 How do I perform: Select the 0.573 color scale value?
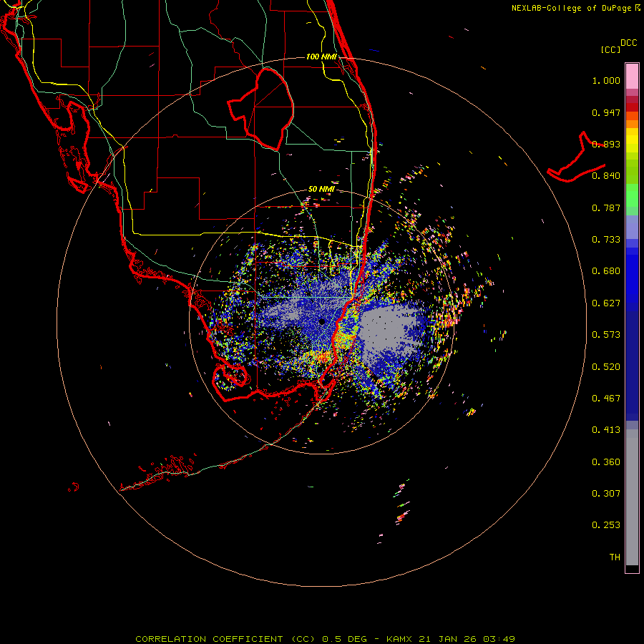point(606,335)
